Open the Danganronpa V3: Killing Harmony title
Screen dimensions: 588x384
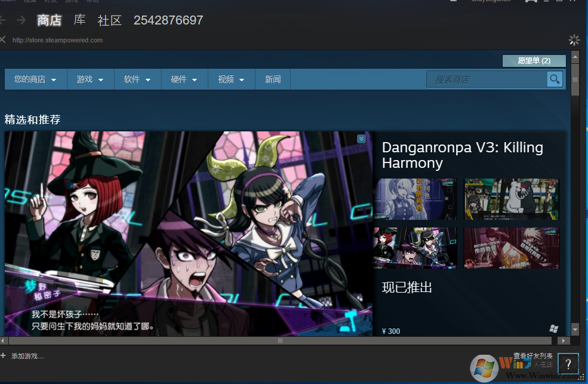[463, 155]
